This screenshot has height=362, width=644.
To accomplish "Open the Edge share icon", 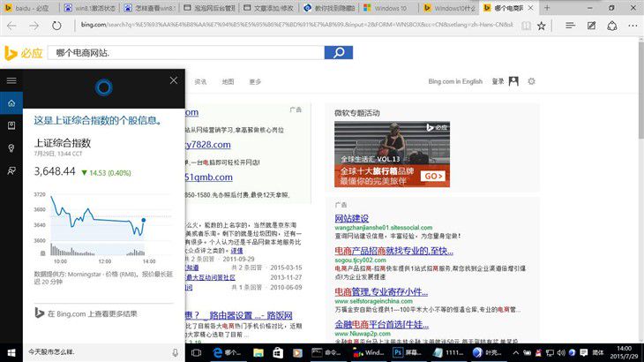I will [612, 26].
